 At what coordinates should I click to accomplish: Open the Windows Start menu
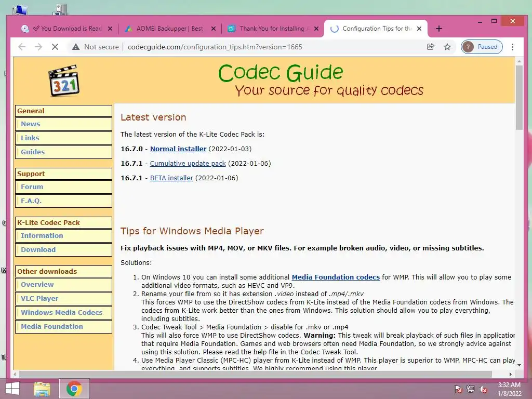pos(12,389)
